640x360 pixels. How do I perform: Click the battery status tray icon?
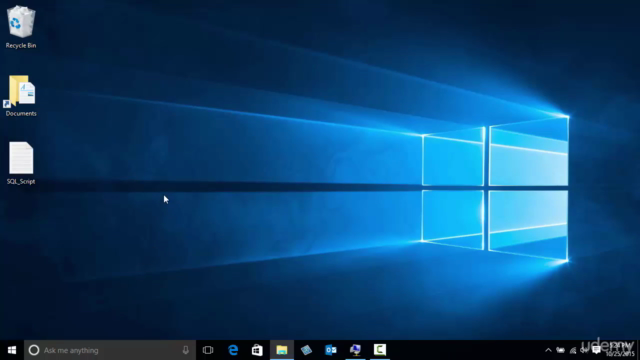(x=561, y=350)
